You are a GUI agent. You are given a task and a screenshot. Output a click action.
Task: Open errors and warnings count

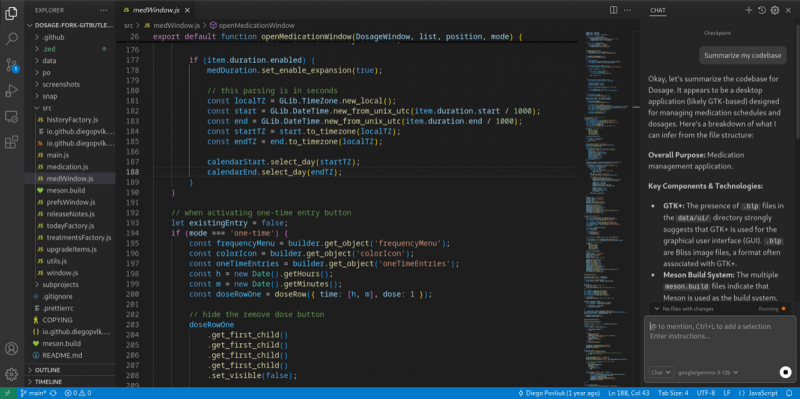coord(78,393)
